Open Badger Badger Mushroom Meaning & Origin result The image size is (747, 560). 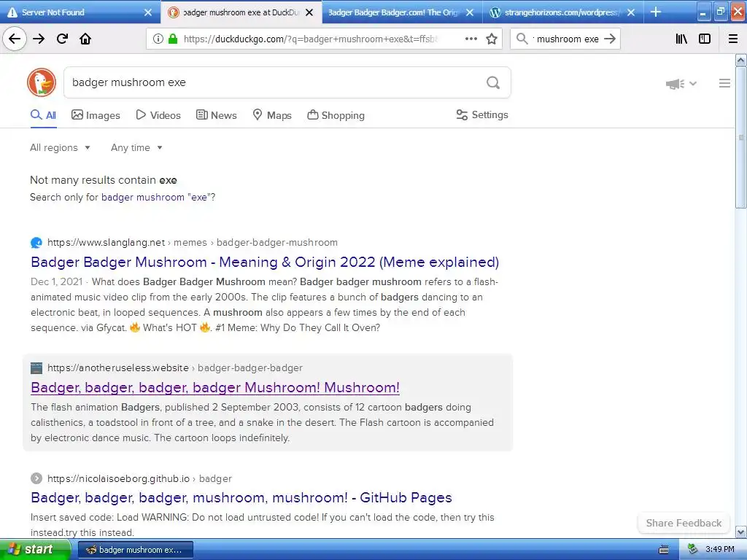coord(265,262)
